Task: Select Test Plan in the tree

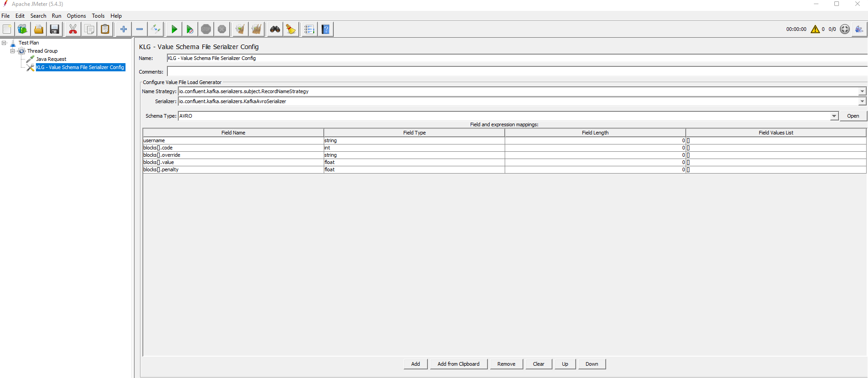Action: [x=29, y=43]
